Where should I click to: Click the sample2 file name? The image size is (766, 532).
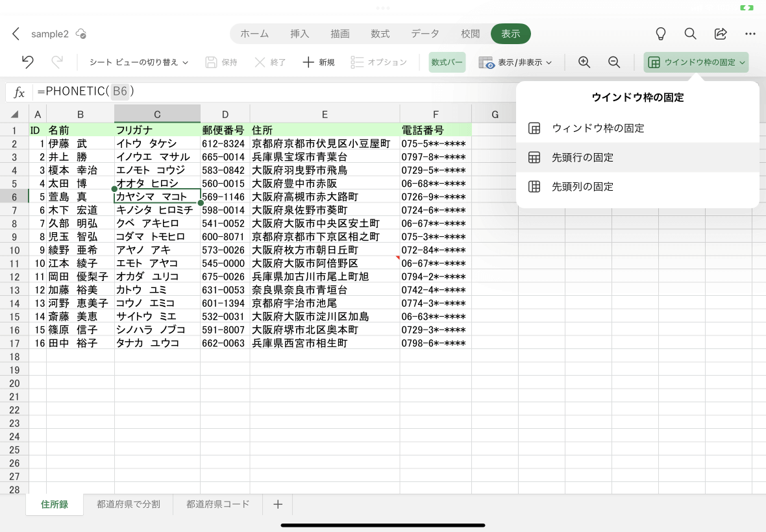(50, 34)
